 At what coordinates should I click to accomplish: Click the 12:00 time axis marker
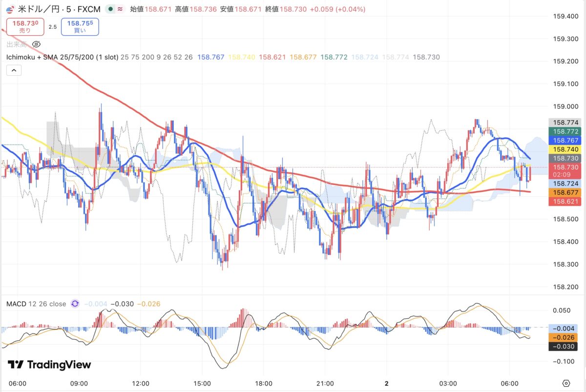141,383
